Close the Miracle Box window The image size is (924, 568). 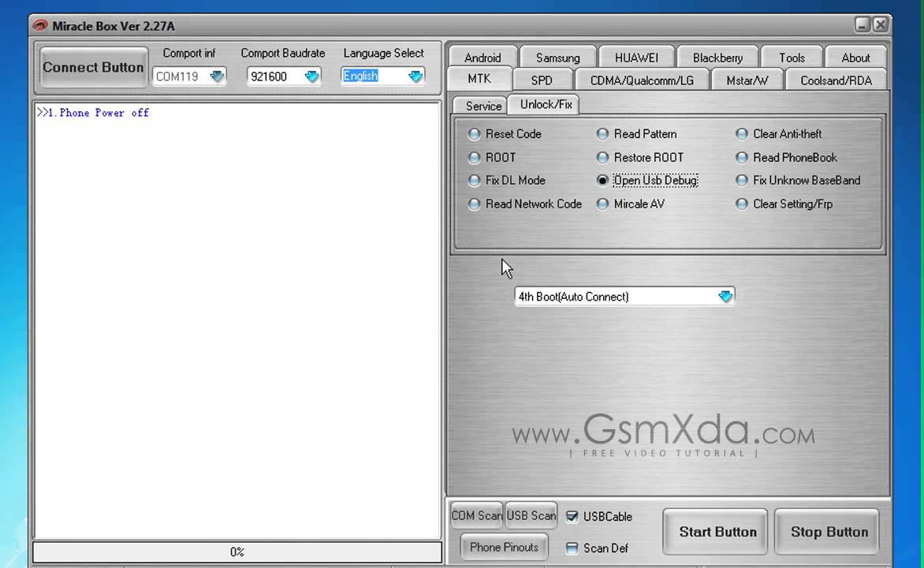[881, 24]
